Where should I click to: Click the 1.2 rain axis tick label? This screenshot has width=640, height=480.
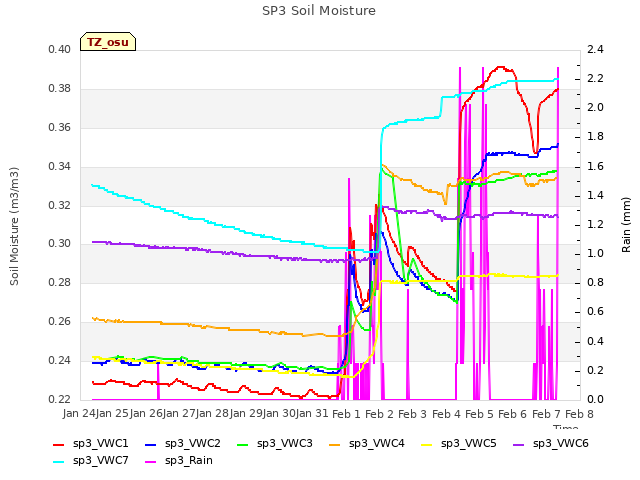point(595,224)
